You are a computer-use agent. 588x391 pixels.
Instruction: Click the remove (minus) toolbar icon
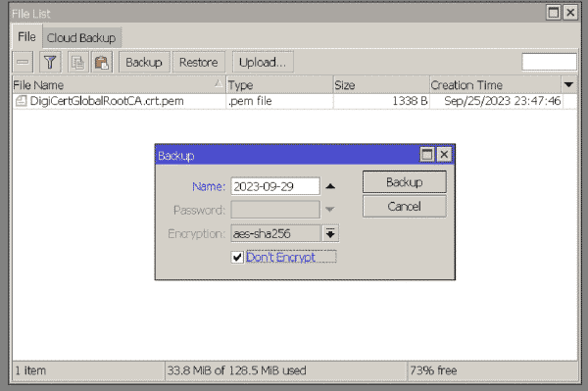point(23,62)
